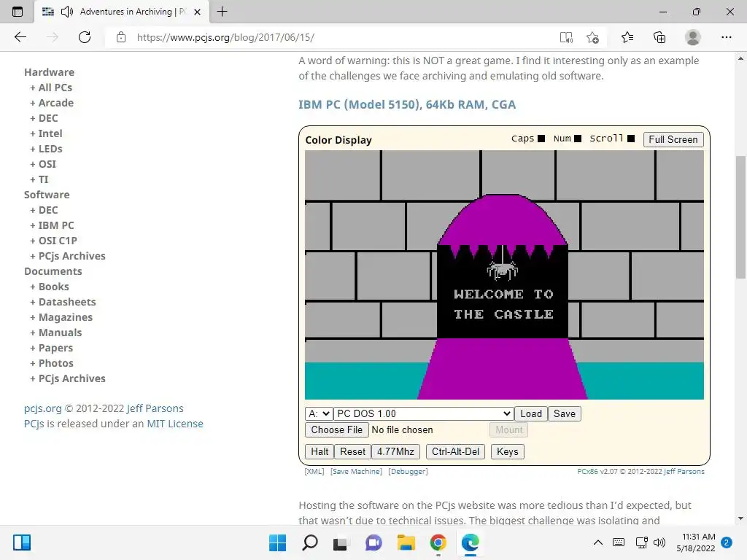
Task: Open Task View on taskbar
Action: point(340,542)
